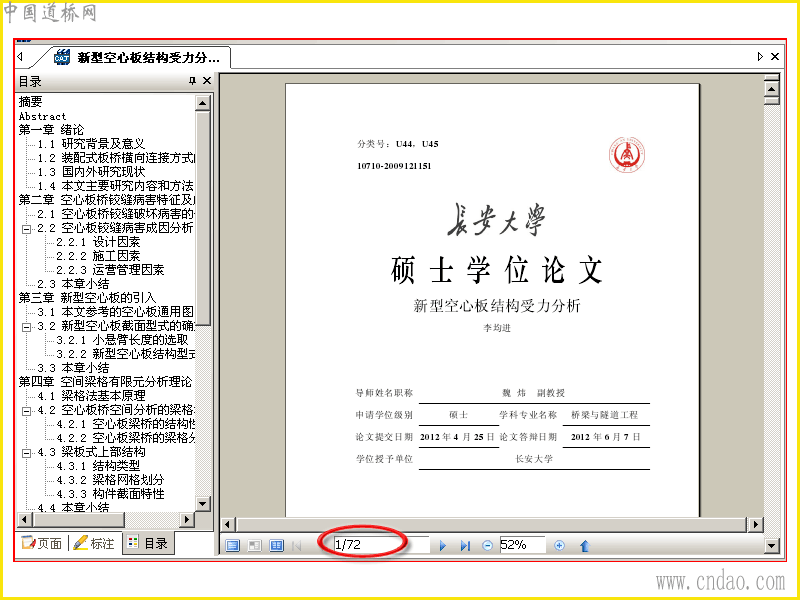Switch to the 页面 tab

tap(42, 543)
